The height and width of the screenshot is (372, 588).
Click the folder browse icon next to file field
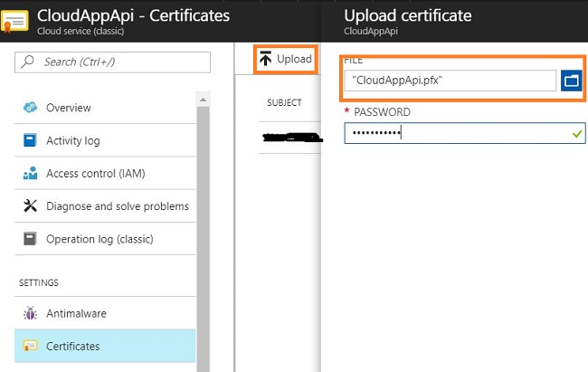tap(571, 81)
